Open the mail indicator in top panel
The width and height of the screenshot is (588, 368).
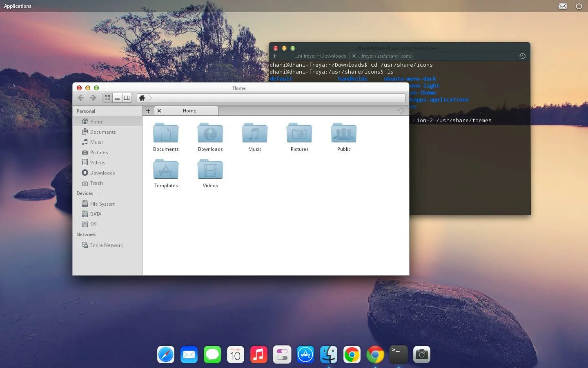tap(563, 6)
